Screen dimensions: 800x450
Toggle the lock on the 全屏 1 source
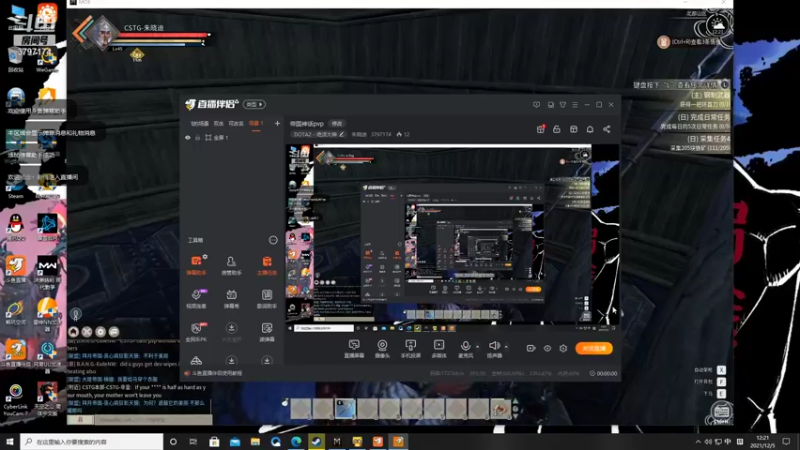[197, 138]
